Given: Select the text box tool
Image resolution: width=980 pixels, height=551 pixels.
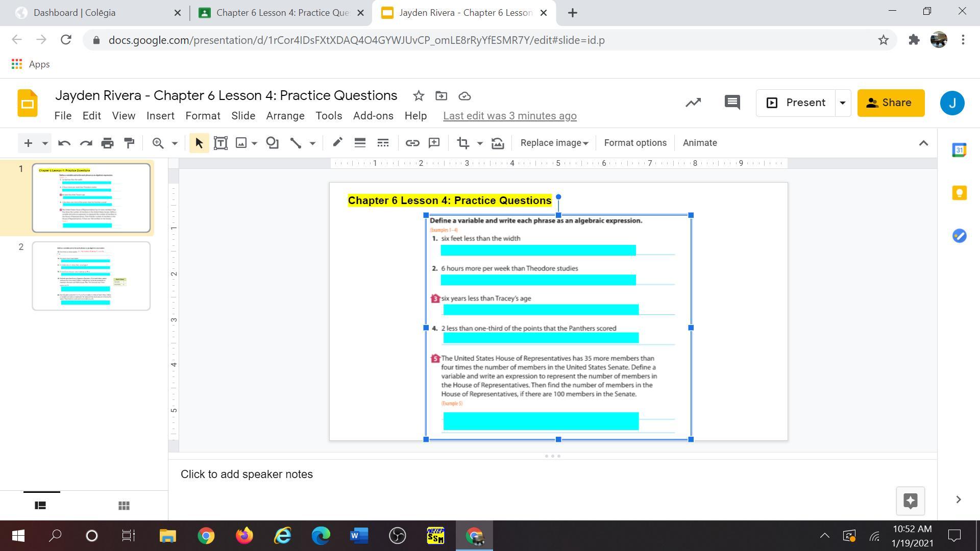Looking at the screenshot, I should coord(220,143).
